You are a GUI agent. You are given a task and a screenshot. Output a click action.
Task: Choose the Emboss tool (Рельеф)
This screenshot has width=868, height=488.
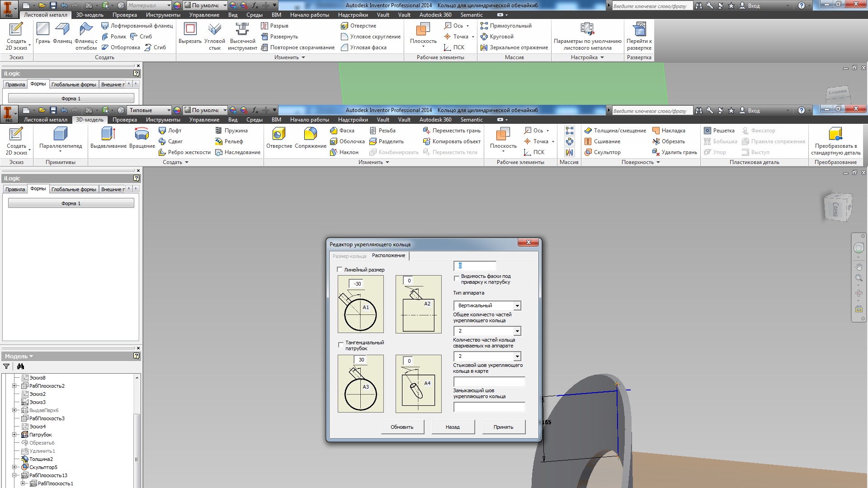point(229,141)
